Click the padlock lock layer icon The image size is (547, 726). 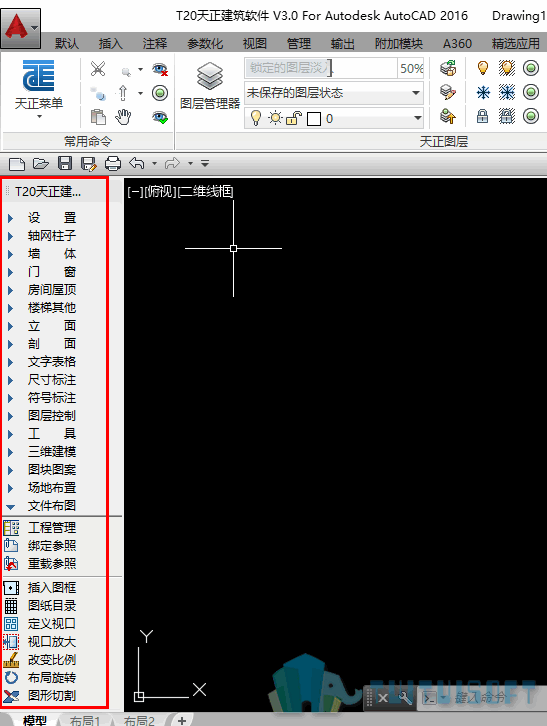click(x=483, y=116)
